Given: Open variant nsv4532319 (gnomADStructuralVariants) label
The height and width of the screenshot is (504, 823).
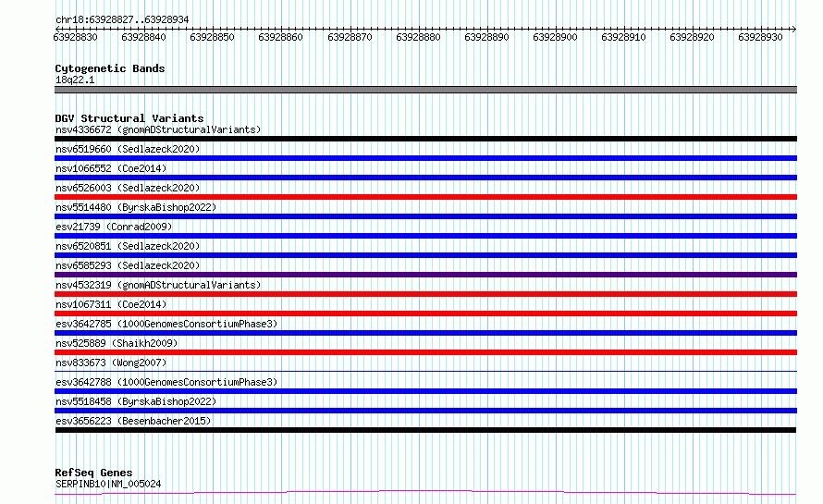Looking at the screenshot, I should point(158,285).
